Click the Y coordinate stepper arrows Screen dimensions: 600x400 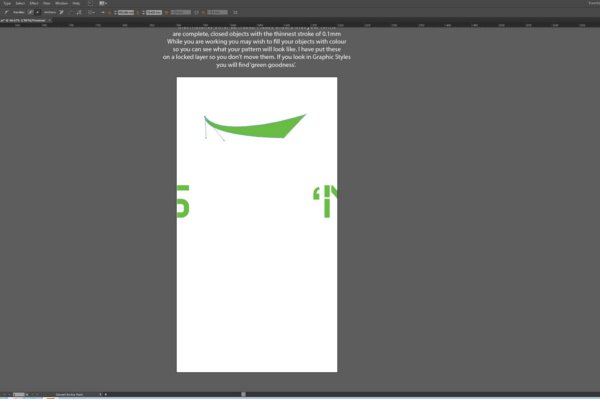tap(143, 12)
